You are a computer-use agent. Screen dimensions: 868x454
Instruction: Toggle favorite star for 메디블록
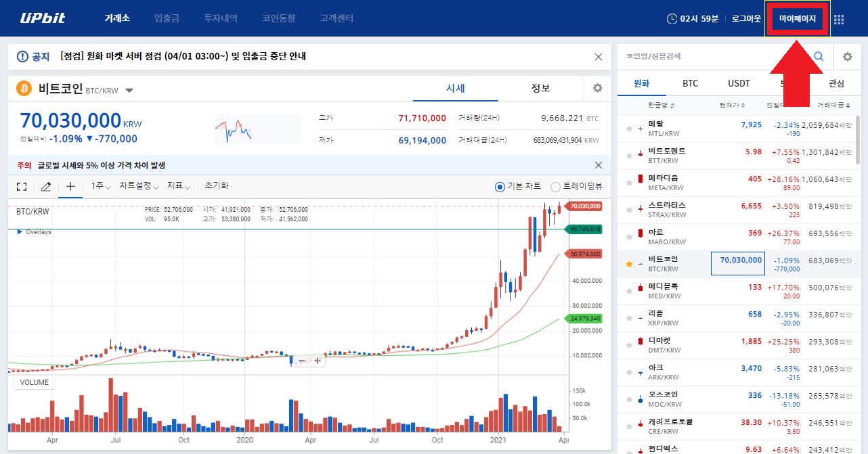(629, 291)
